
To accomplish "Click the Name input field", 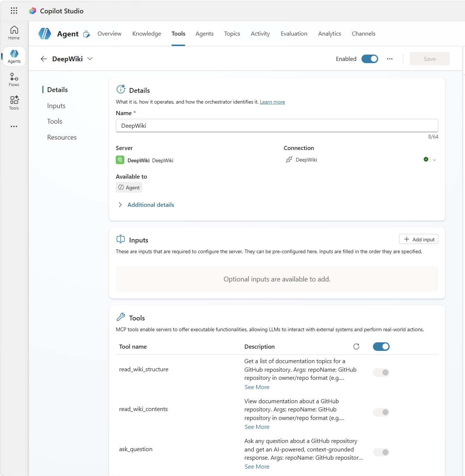I will tap(277, 126).
